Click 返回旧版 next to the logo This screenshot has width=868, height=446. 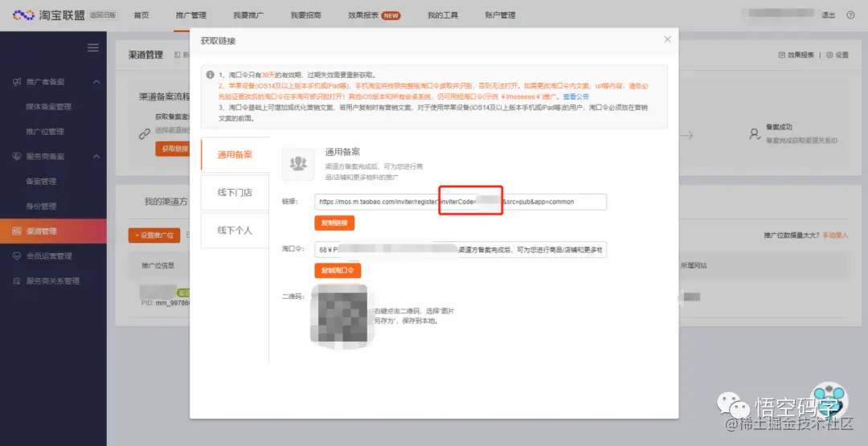pyautogui.click(x=104, y=15)
